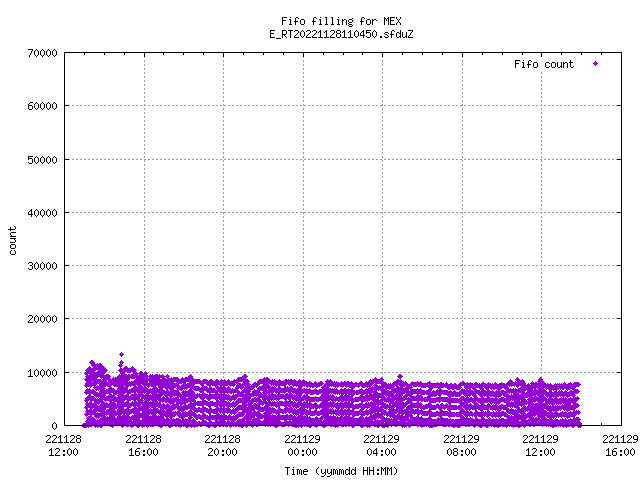The image size is (640, 480).
Task: Click the x-axis label '221128 16:00'
Action: (143, 446)
